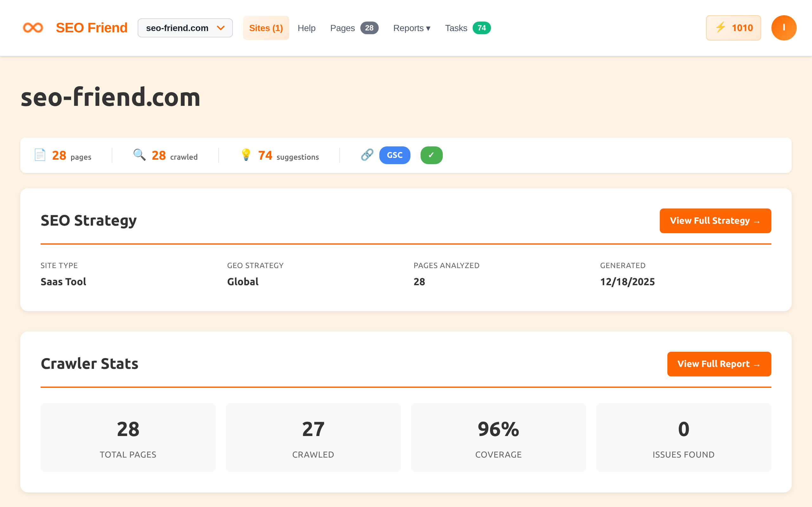The height and width of the screenshot is (507, 812).
Task: Expand the seo-friend.com site selector
Action: [185, 28]
